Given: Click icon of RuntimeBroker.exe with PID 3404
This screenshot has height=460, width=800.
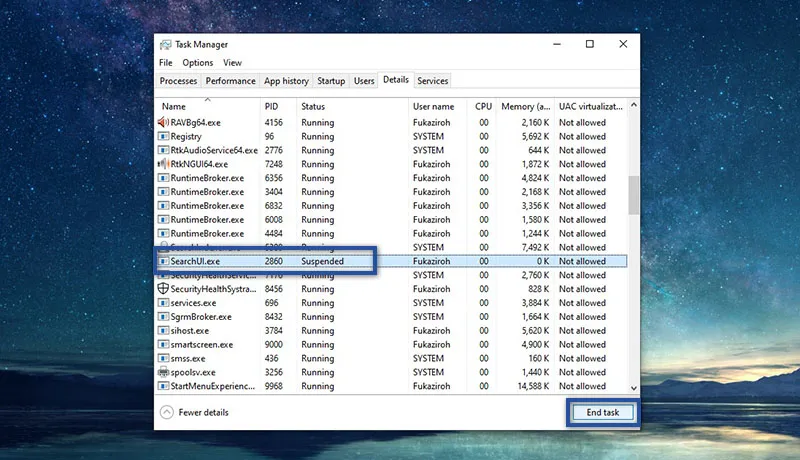Looking at the screenshot, I should 163,192.
